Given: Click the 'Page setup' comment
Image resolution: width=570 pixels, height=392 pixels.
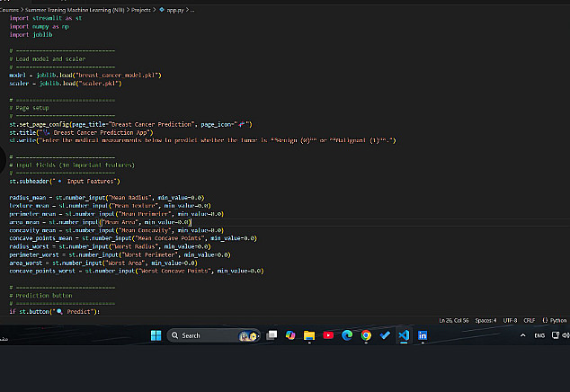Looking at the screenshot, I should 29,108.
